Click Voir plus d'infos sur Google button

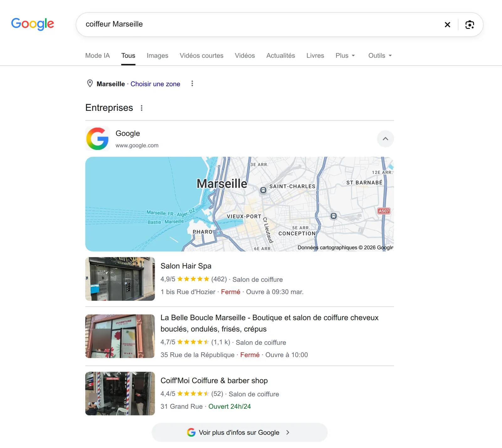point(239,432)
